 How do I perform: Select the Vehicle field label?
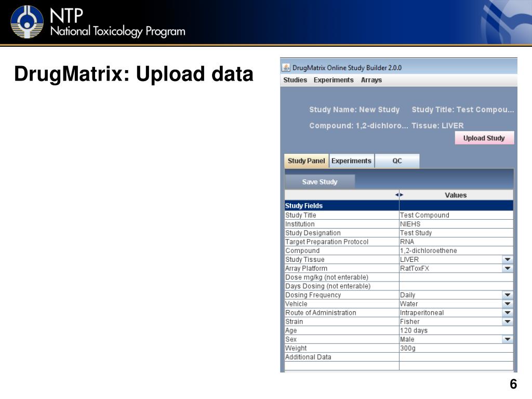(296, 303)
